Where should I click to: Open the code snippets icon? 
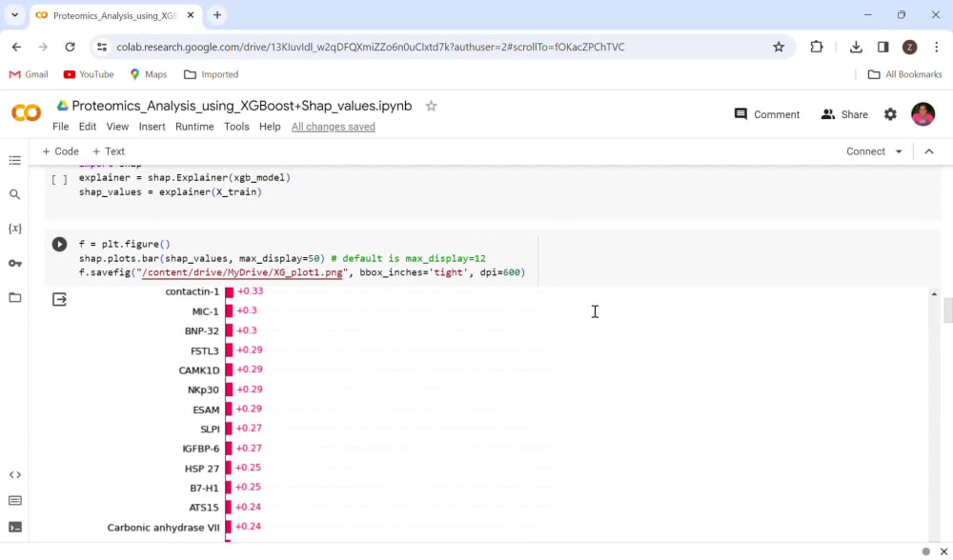tap(15, 474)
